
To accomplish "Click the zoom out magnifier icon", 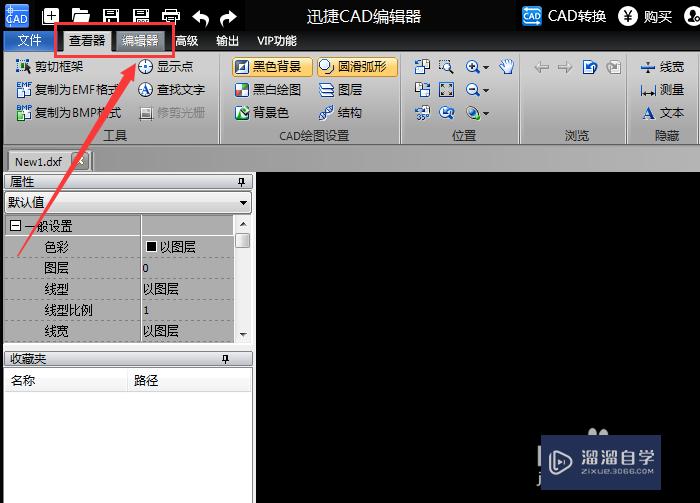I will (x=472, y=90).
